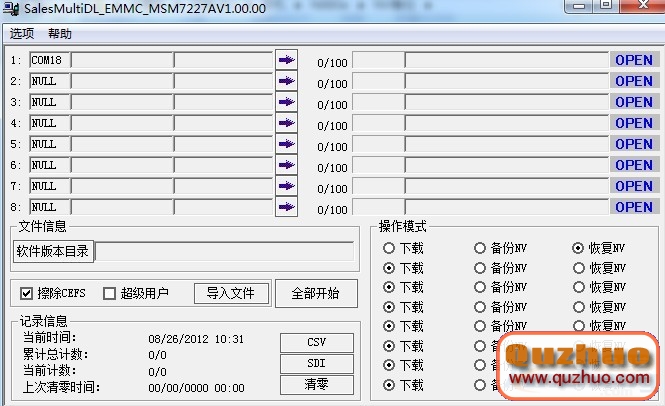
Task: Click OPEN for port row 2
Action: point(634,81)
